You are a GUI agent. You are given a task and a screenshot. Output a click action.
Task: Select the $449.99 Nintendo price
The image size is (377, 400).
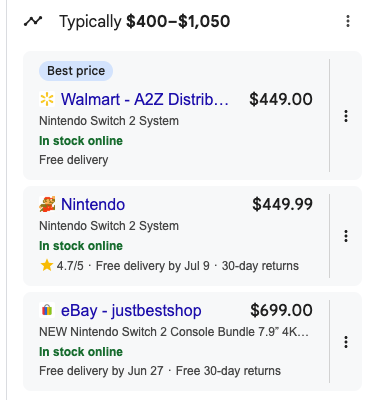282,204
